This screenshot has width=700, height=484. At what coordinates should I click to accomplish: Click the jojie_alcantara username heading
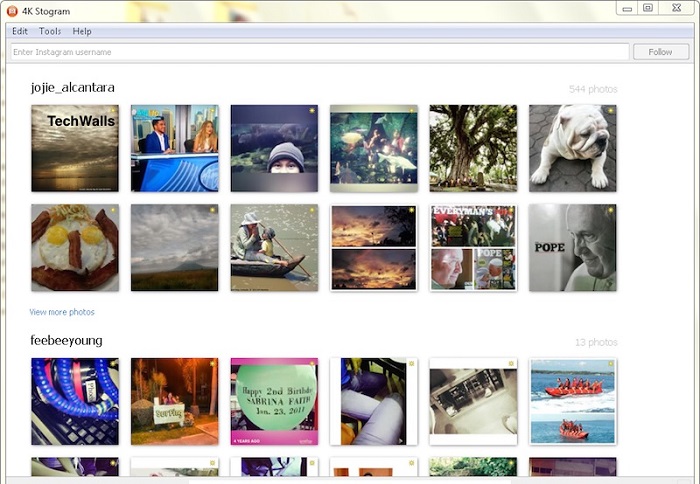(x=72, y=87)
